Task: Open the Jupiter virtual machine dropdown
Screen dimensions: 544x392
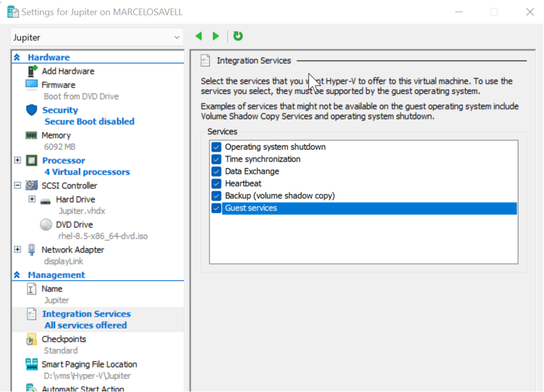Action: click(177, 38)
